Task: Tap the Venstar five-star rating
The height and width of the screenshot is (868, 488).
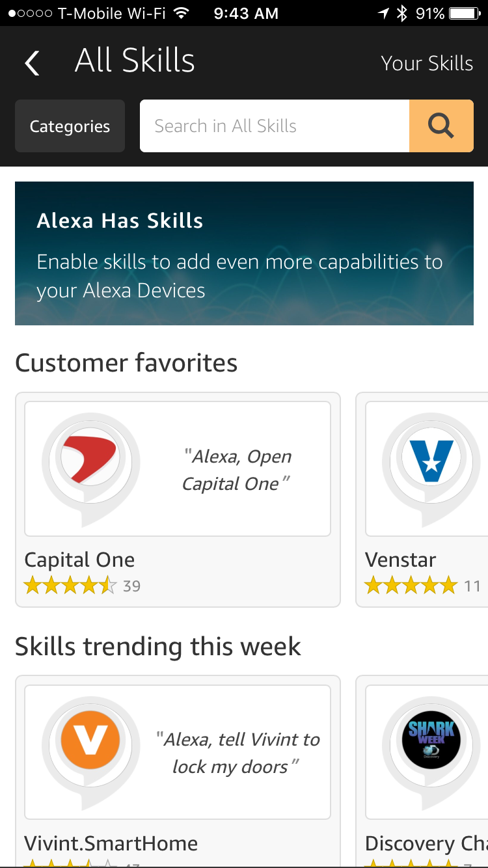Action: (x=410, y=585)
